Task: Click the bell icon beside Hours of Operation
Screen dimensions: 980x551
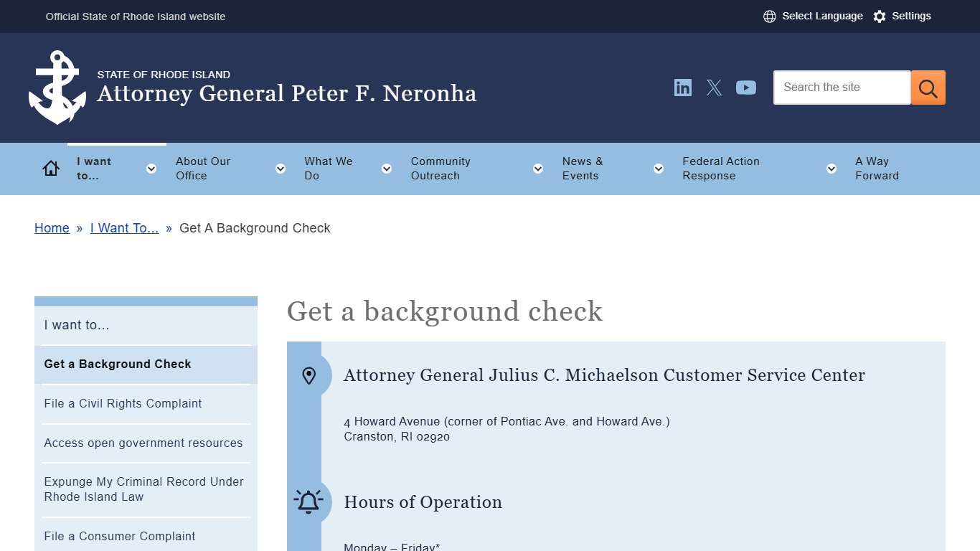Action: (x=308, y=501)
